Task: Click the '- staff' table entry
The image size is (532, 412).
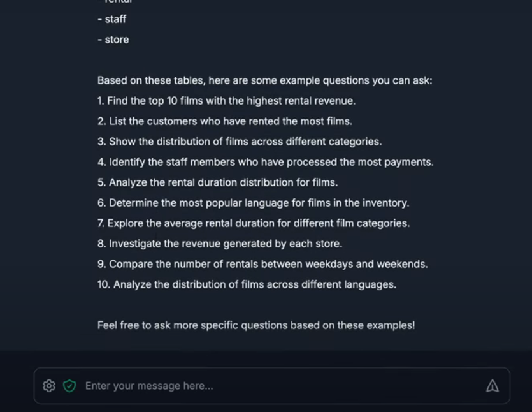Action: (112, 19)
